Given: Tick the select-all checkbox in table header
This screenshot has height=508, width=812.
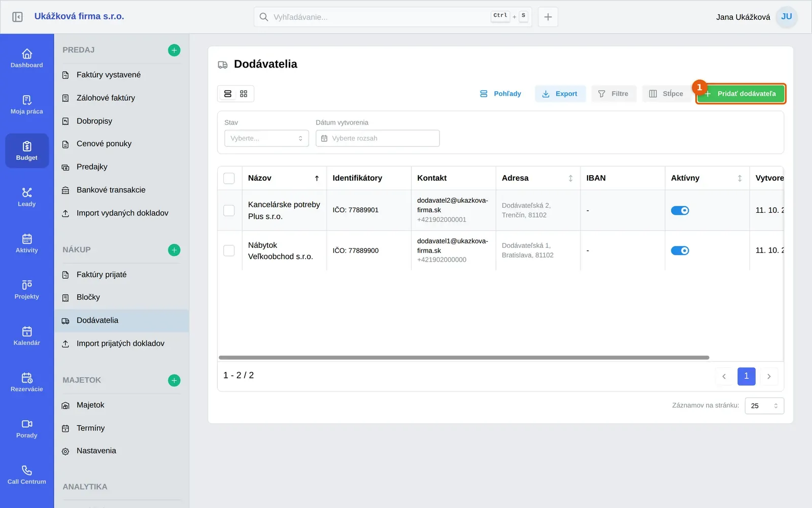Looking at the screenshot, I should point(229,178).
